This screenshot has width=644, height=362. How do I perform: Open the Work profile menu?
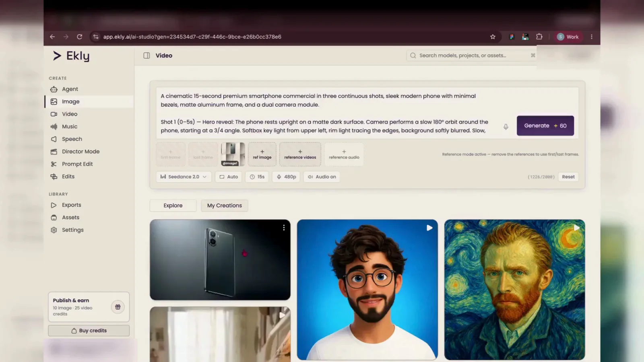pos(568,37)
